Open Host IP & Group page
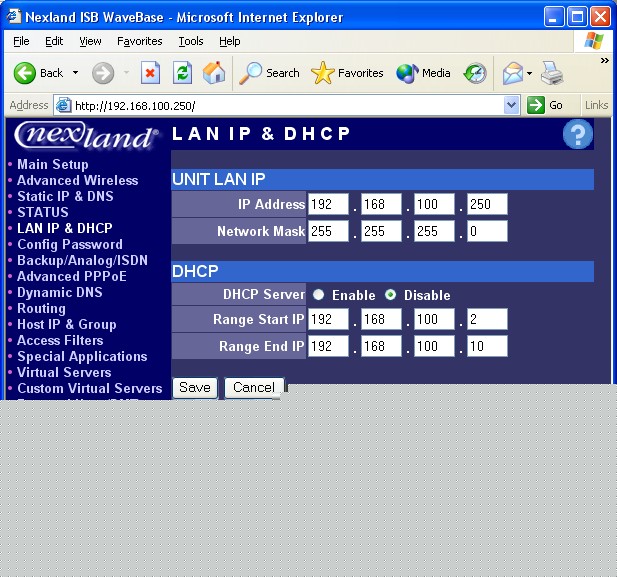This screenshot has height=577, width=617. (67, 324)
